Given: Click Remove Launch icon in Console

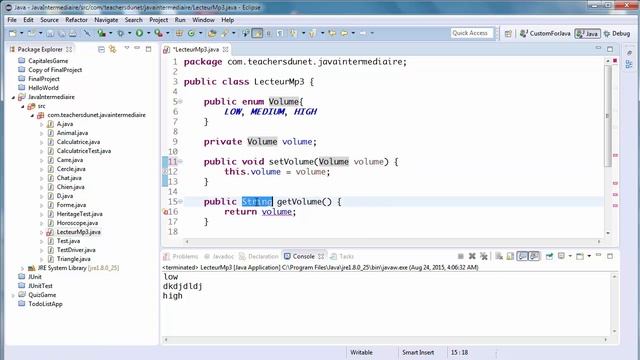Looking at the screenshot, I should [x=472, y=256].
